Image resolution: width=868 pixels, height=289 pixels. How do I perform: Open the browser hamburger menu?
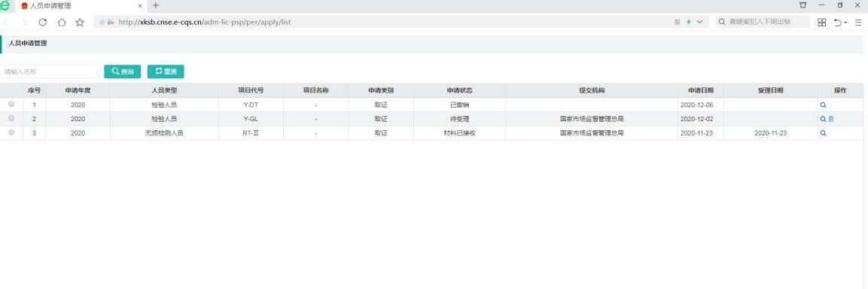click(858, 22)
